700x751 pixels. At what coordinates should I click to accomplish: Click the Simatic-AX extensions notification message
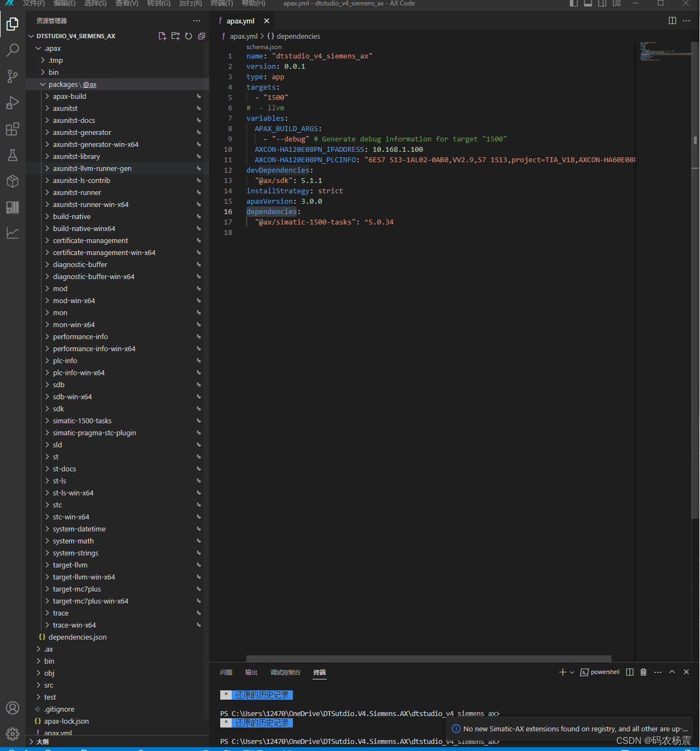coord(575,729)
